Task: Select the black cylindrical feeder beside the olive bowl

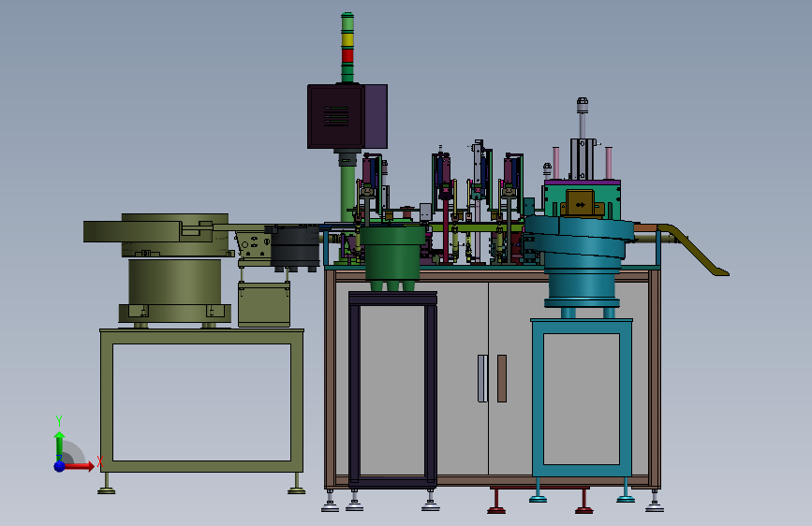Action: pyautogui.click(x=295, y=248)
